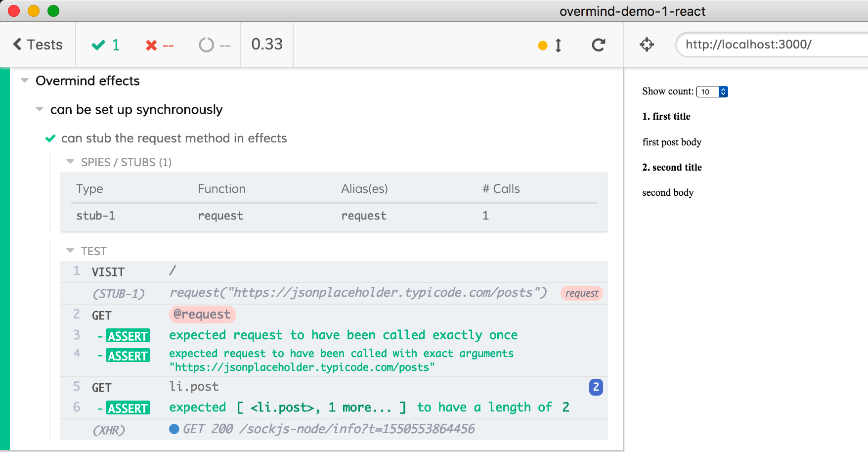The image size is (868, 452).
Task: Click the 'Type' column header
Action: 89,189
